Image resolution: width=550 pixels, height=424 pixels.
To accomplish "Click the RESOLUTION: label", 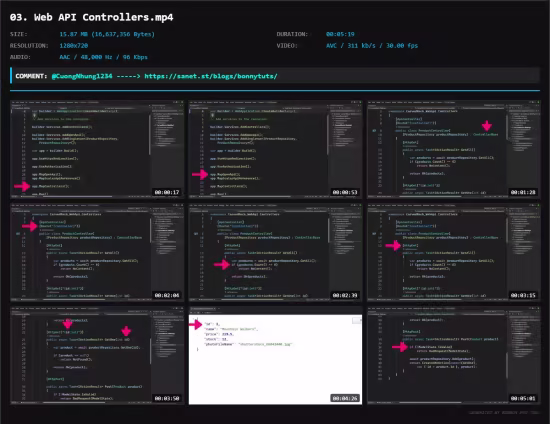I will (x=29, y=46).
